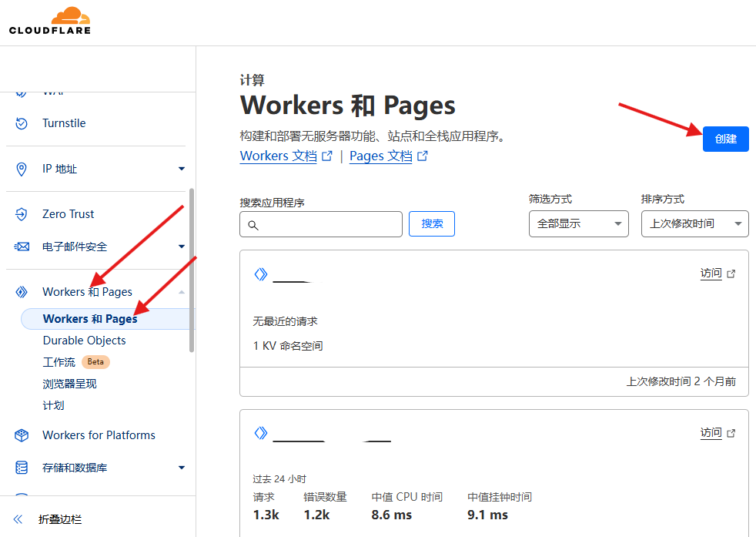756x537 pixels.
Task: Open the 筛选方式 全部显示 dropdown
Action: (x=579, y=224)
